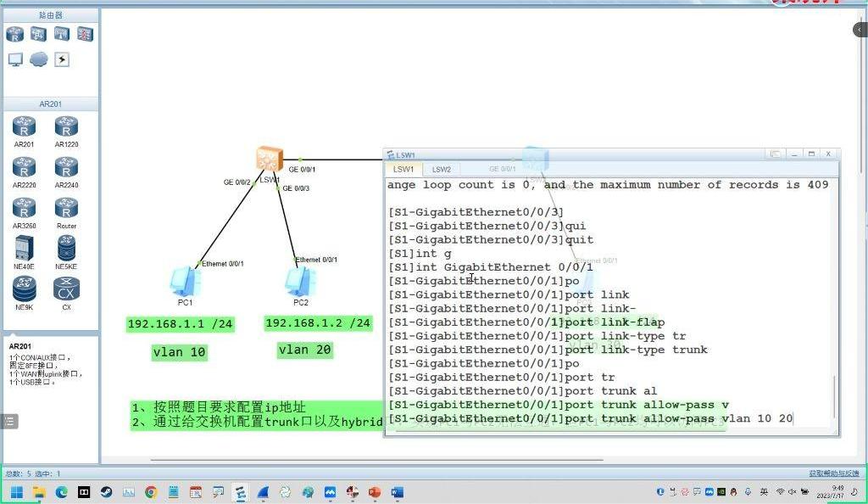Select the Router device category icon
The image size is (868, 504).
coord(15,34)
